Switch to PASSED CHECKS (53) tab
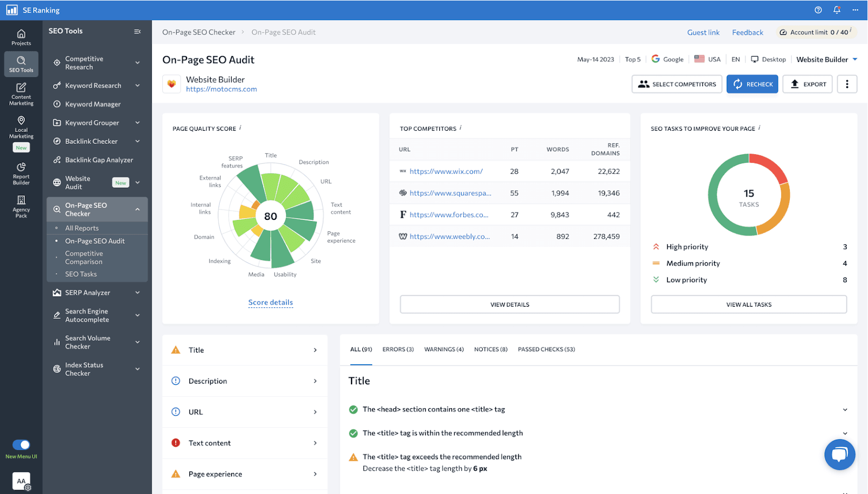 [546, 350]
